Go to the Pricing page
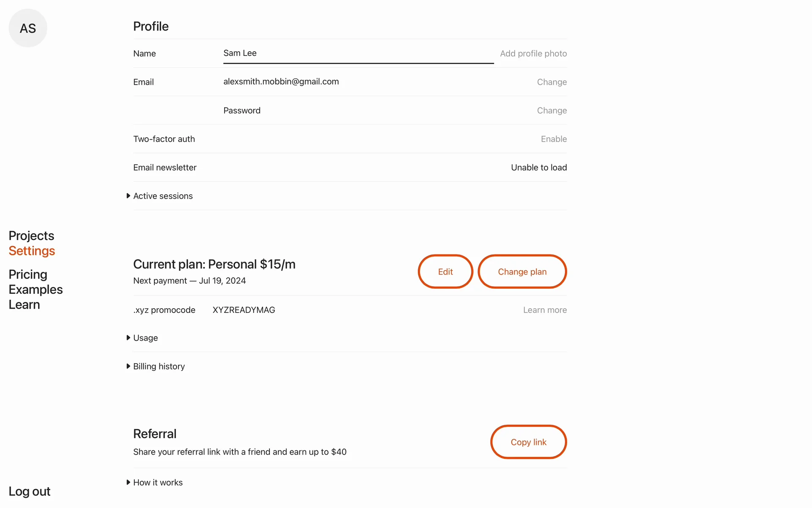 click(28, 274)
